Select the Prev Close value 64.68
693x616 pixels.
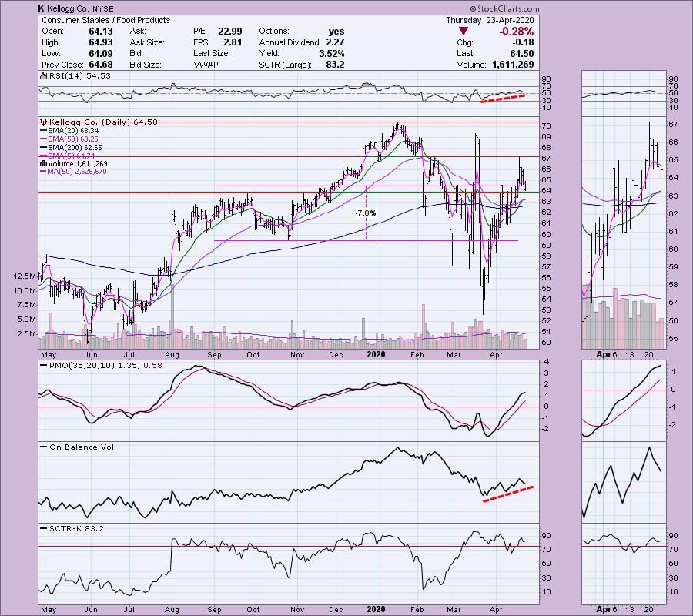(101, 65)
